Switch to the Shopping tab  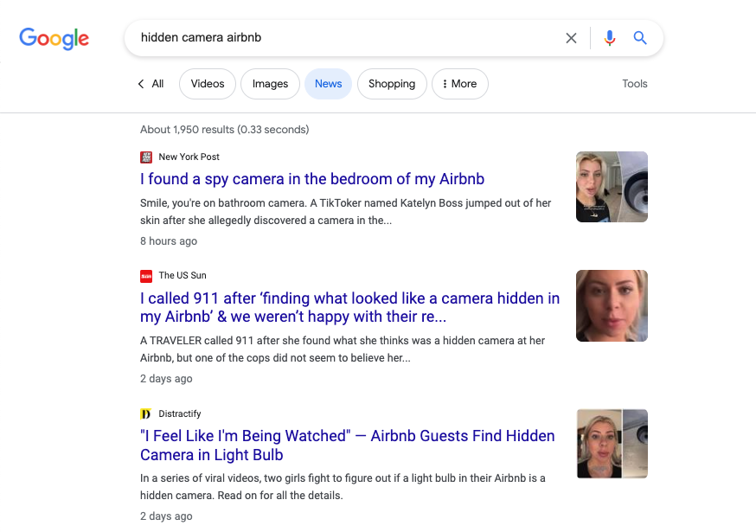point(392,84)
